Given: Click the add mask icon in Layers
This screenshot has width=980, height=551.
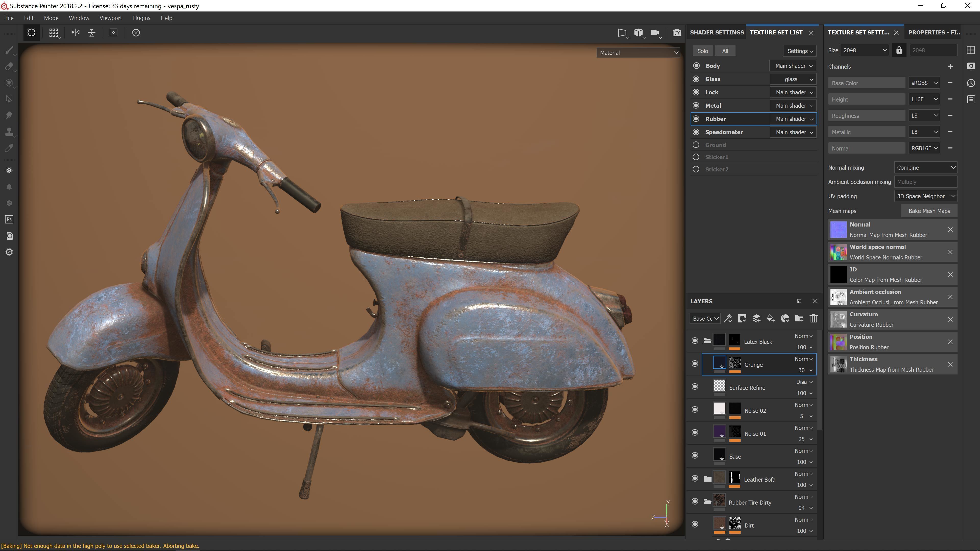Looking at the screenshot, I should pyautogui.click(x=742, y=319).
